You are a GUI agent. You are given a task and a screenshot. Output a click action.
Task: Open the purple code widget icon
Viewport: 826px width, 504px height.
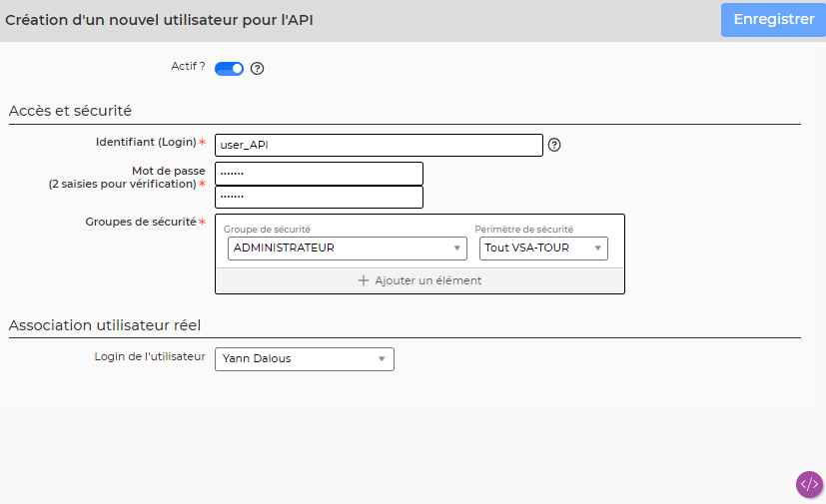809,484
